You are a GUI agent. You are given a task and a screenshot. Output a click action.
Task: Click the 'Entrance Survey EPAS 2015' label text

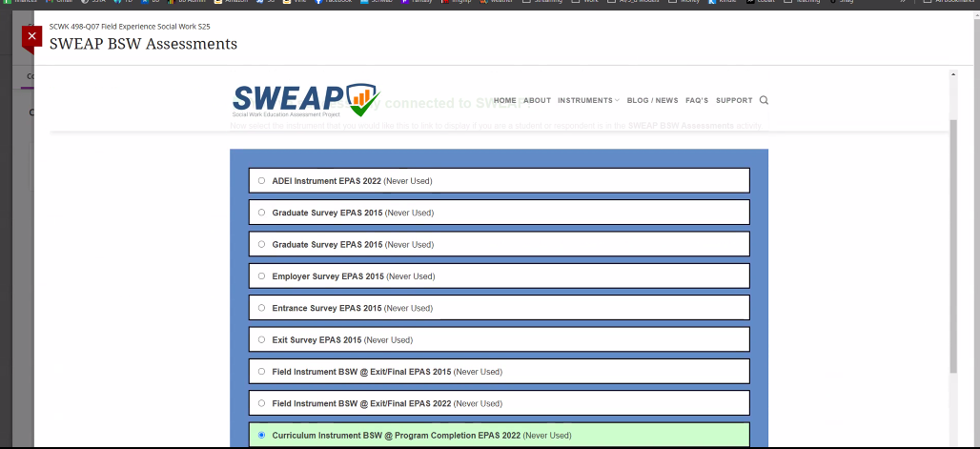click(327, 308)
